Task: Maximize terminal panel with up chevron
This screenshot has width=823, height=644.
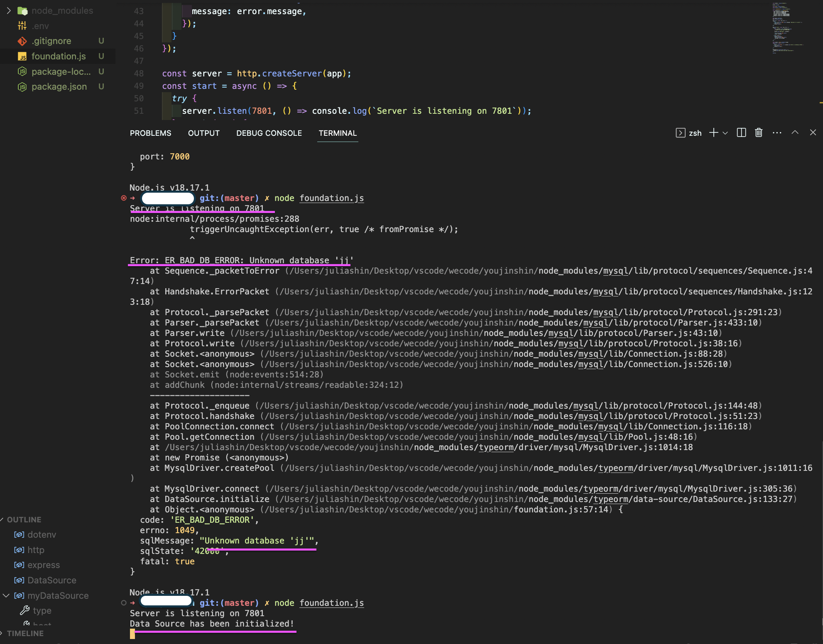Action: 795,132
